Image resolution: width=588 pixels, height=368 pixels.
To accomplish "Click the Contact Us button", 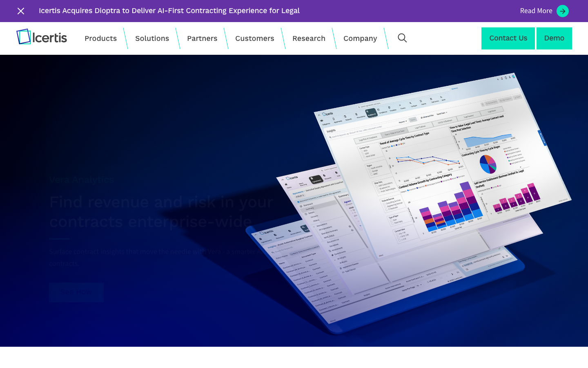I will (x=508, y=38).
